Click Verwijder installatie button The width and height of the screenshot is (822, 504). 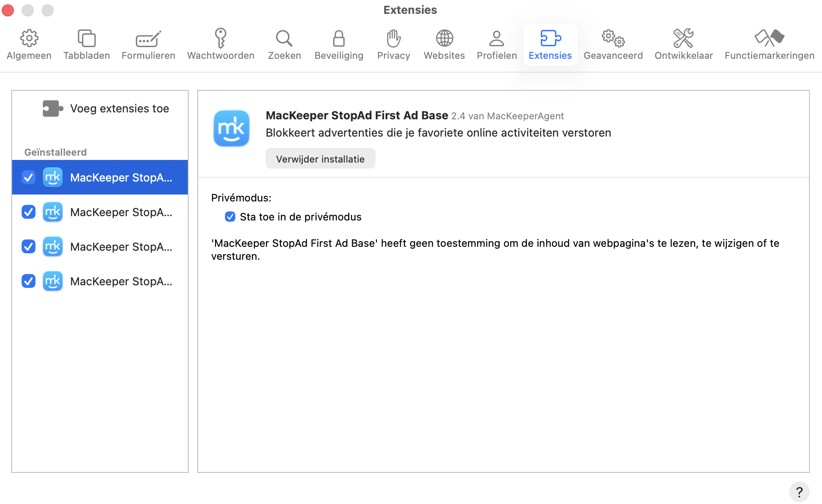coord(320,158)
